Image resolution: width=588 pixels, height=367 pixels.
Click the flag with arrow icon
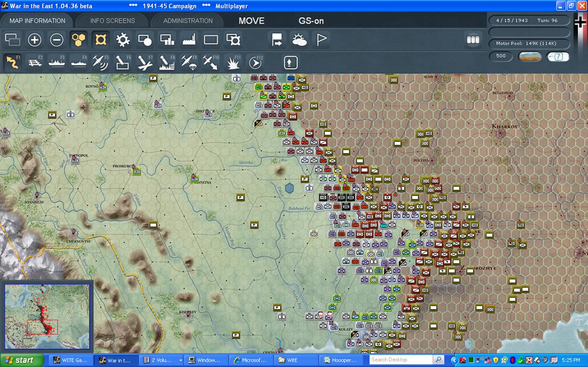click(277, 40)
